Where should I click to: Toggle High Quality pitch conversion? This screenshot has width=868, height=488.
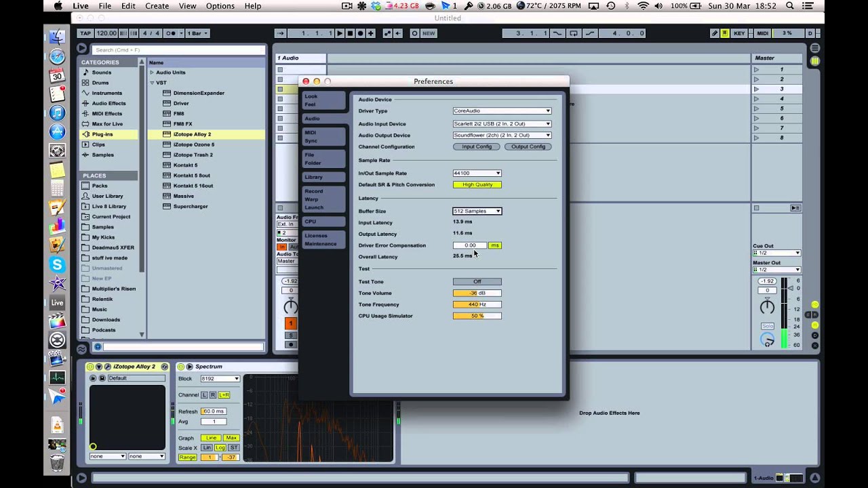point(477,184)
